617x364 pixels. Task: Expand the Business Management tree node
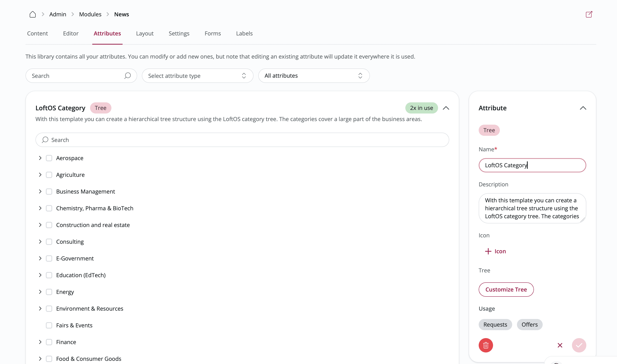(x=40, y=191)
